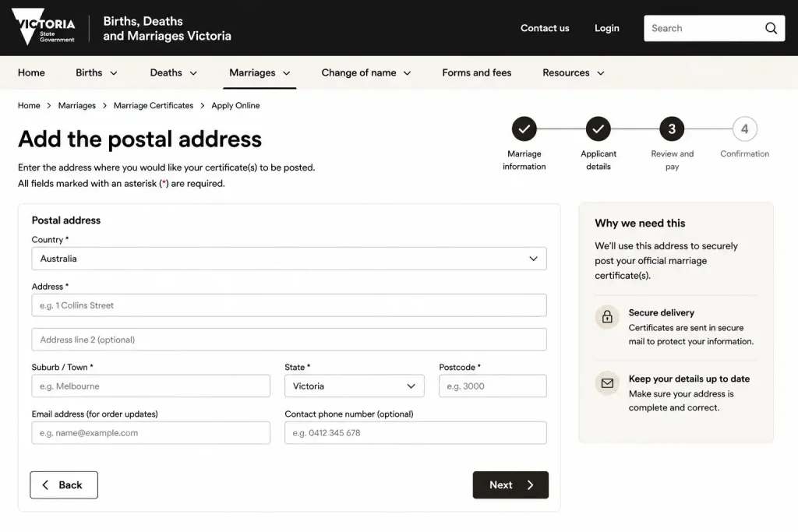Click Contact us in the header
The image size is (798, 532).
point(545,28)
